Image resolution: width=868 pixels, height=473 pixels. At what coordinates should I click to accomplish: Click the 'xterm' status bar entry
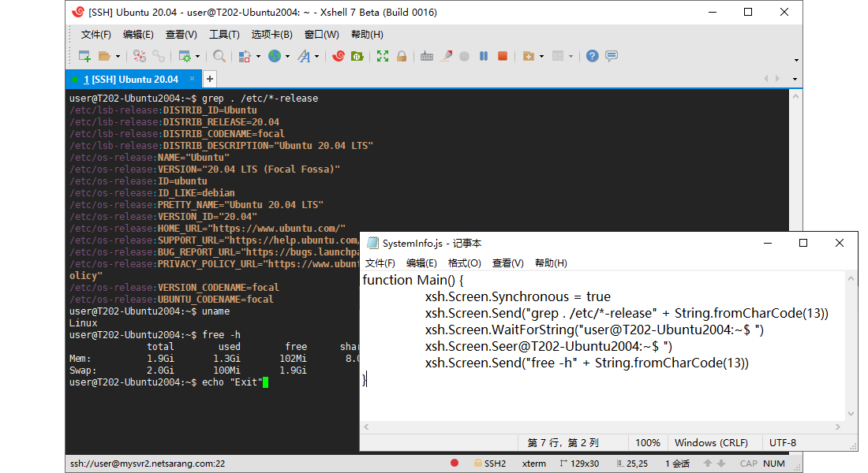pyautogui.click(x=533, y=464)
